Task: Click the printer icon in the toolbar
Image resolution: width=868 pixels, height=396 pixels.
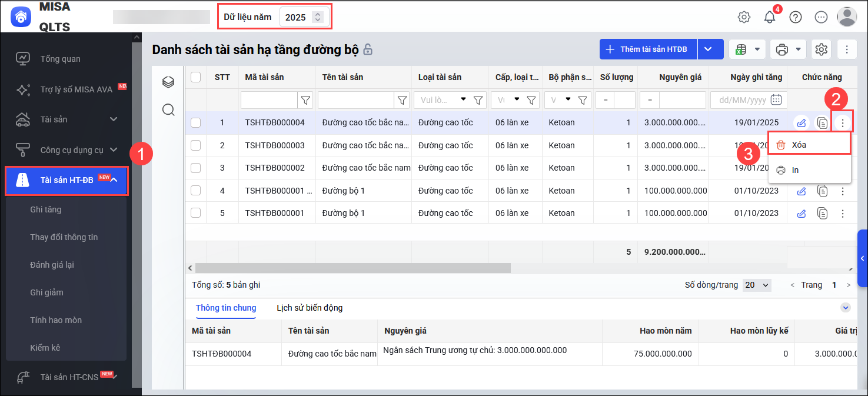Action: (782, 49)
